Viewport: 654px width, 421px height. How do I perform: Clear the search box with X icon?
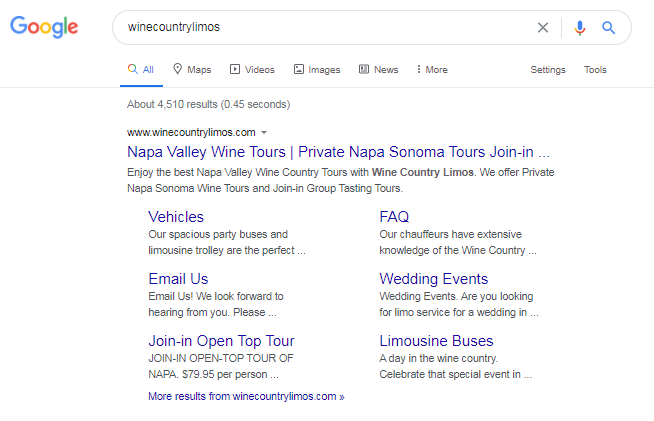coord(543,27)
